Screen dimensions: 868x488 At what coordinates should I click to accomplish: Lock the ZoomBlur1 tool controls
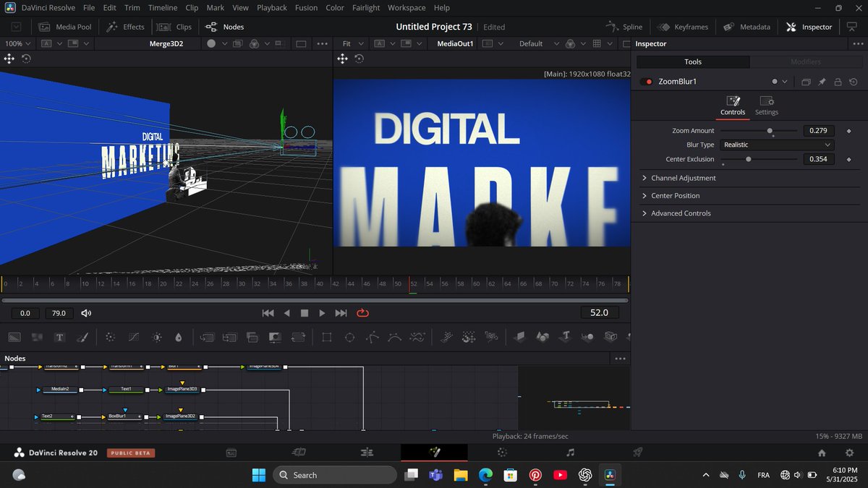[x=838, y=82]
